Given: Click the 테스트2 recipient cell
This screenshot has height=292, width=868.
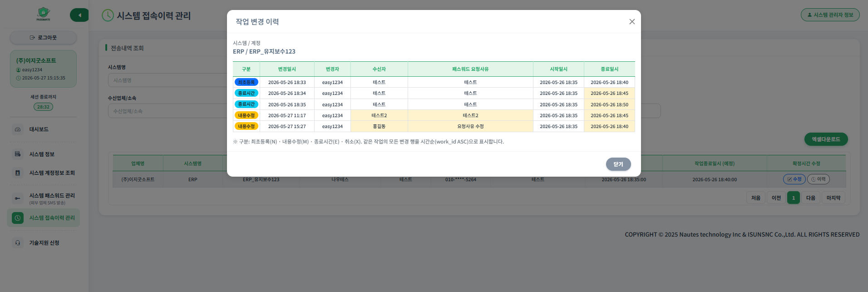Looking at the screenshot, I should [x=379, y=115].
